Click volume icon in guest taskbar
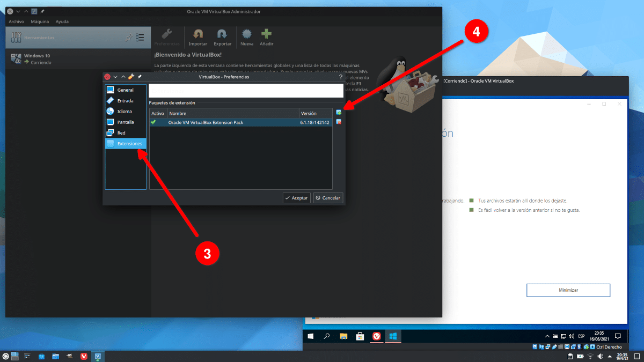Viewport: 644px width, 362px height. click(570, 336)
